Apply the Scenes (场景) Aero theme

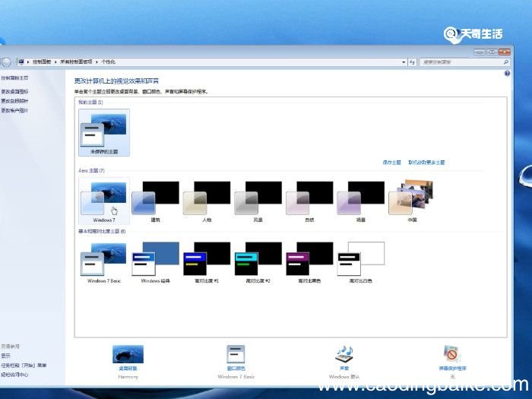[361, 201]
